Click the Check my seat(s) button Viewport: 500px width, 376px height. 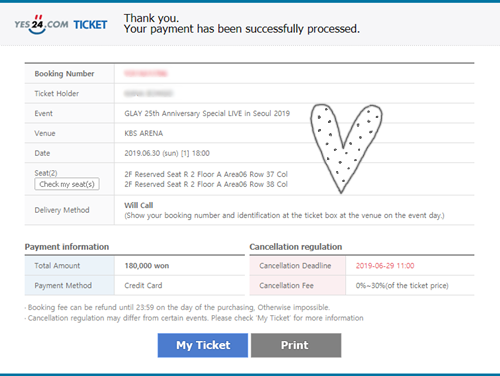pyautogui.click(x=67, y=184)
